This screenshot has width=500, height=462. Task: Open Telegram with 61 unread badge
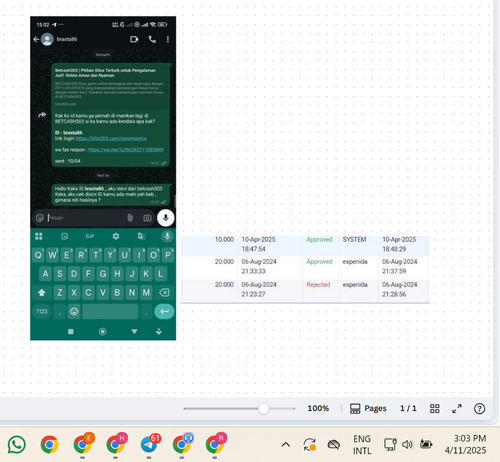pyautogui.click(x=150, y=444)
